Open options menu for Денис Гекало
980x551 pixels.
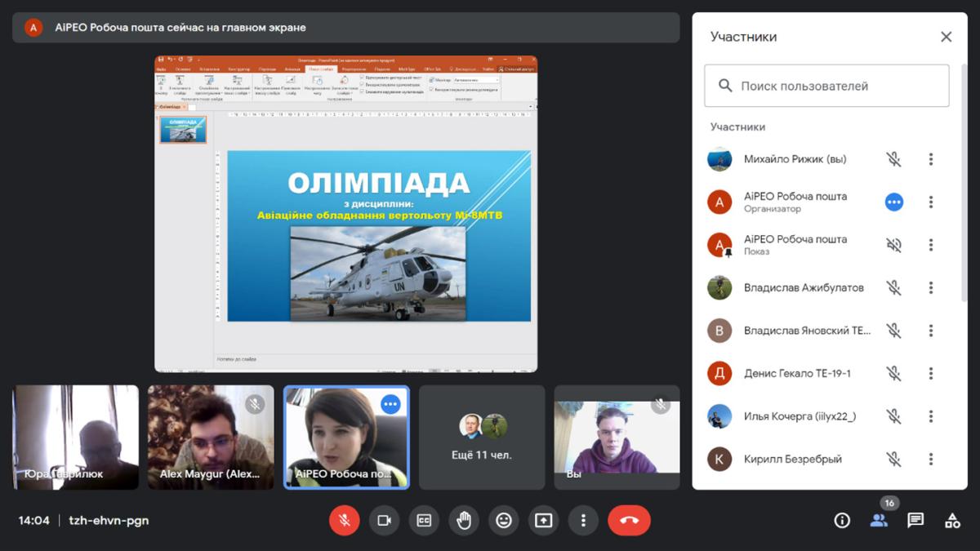930,373
